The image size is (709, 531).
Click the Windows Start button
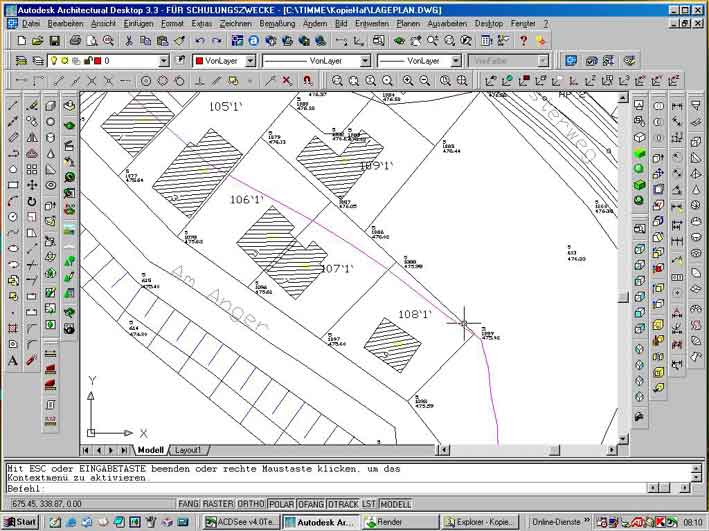click(x=20, y=522)
